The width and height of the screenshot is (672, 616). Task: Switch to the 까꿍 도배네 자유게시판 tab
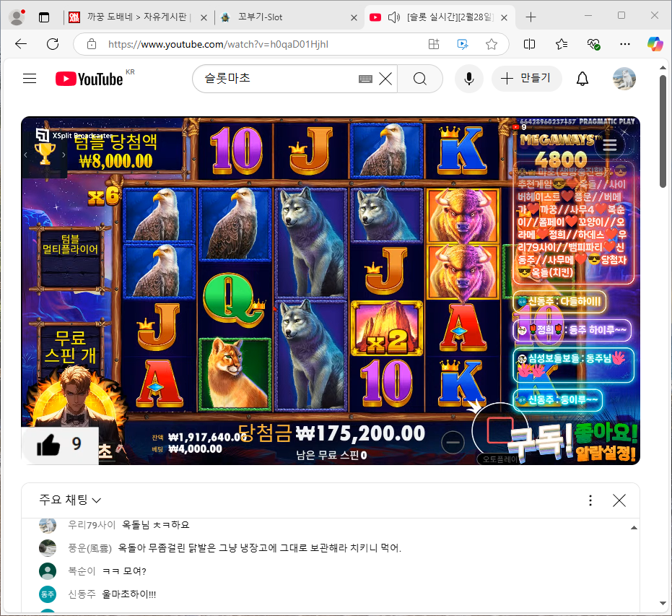click(137, 17)
